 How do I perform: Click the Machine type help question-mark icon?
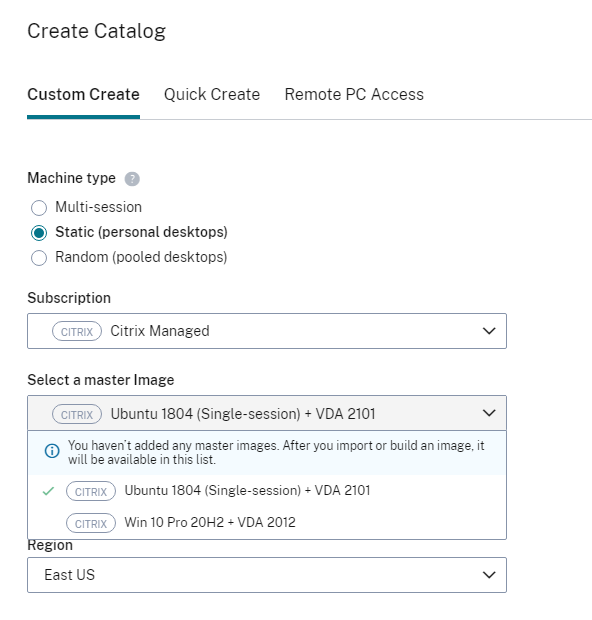[132, 179]
